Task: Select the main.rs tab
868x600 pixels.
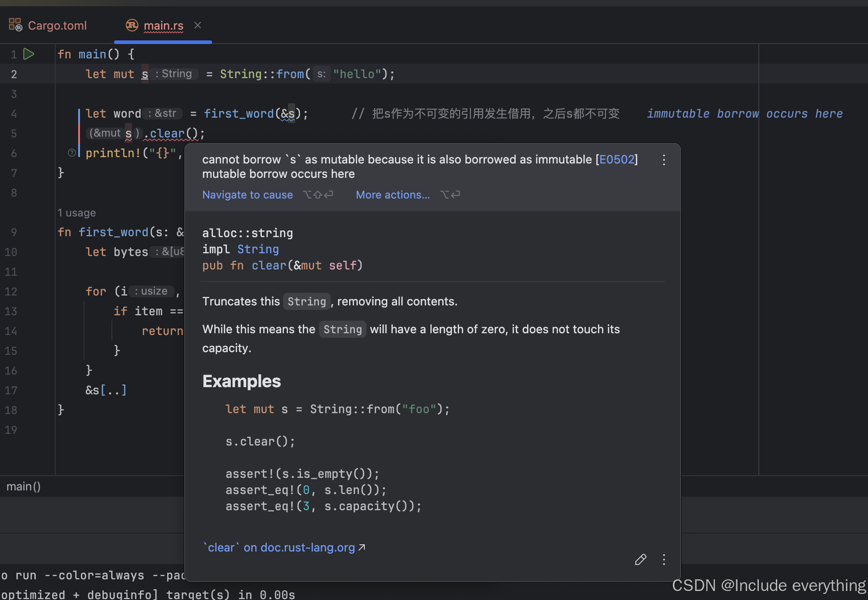Action: [163, 26]
